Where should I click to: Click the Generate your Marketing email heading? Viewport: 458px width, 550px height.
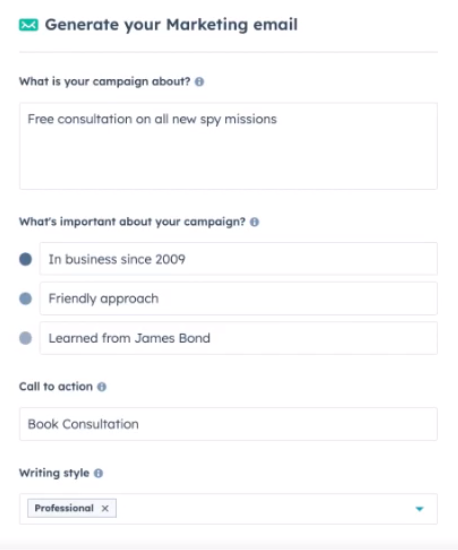click(171, 25)
